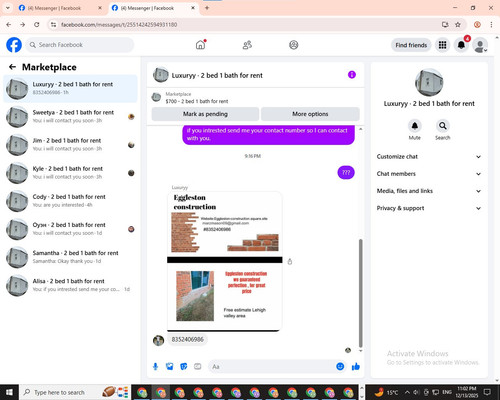Click the share icon beside the image
This screenshot has height=400, width=500.
coord(290,262)
